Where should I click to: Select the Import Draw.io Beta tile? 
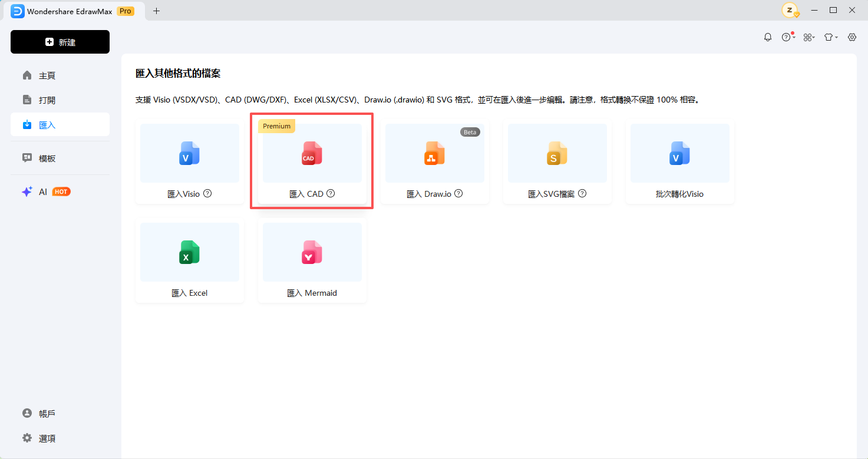tap(434, 153)
